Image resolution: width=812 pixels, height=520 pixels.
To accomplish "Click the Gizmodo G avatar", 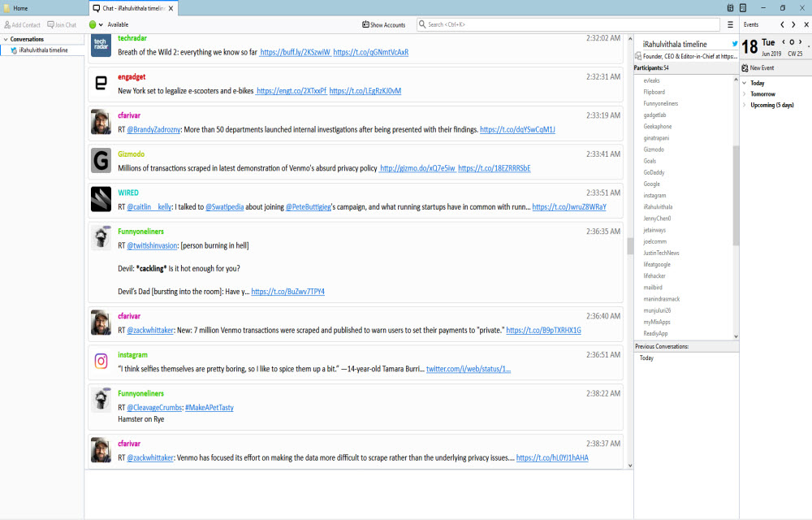I will point(101,161).
